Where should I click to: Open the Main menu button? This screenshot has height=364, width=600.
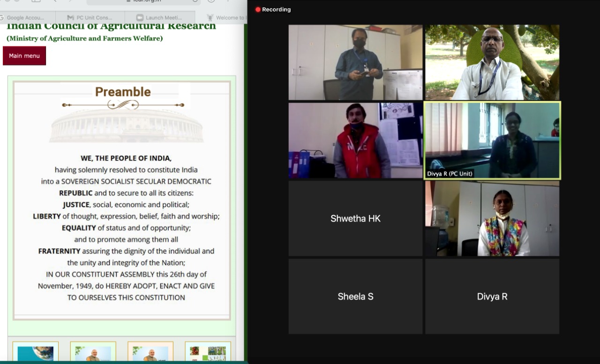24,56
